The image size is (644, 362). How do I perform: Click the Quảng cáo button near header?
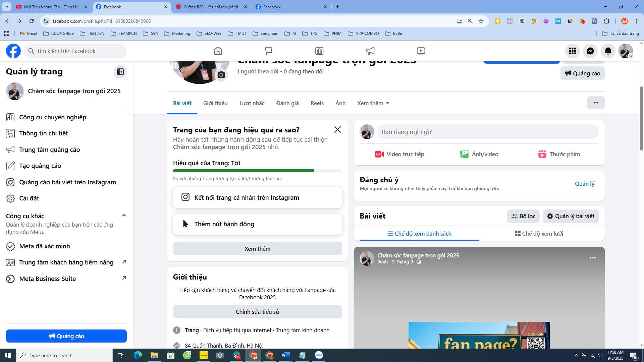583,73
